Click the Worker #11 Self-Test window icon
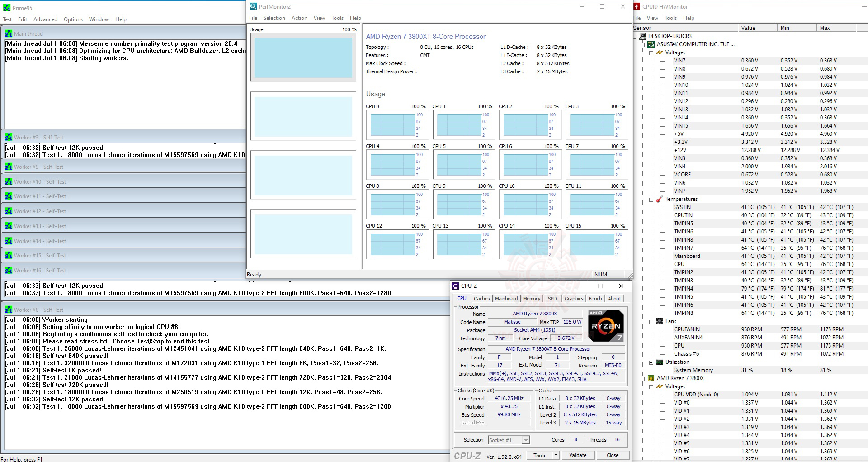This screenshot has height=462, width=868. (9, 196)
